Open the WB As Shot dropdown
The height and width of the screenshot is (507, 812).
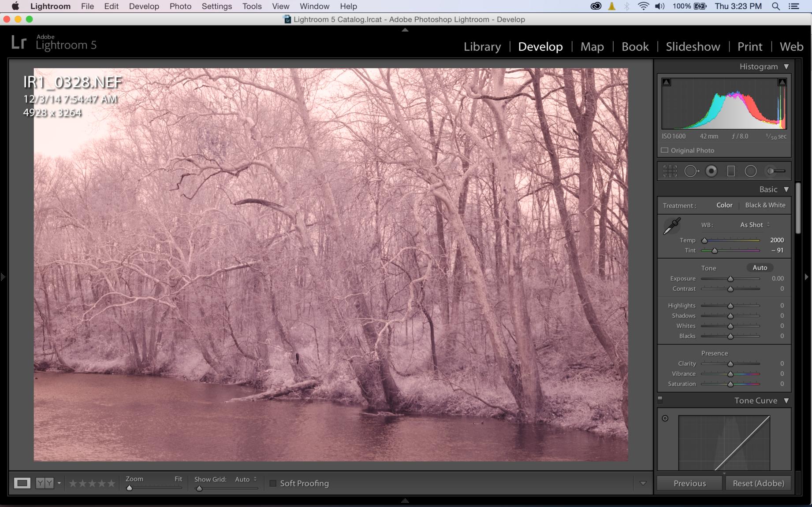(755, 225)
